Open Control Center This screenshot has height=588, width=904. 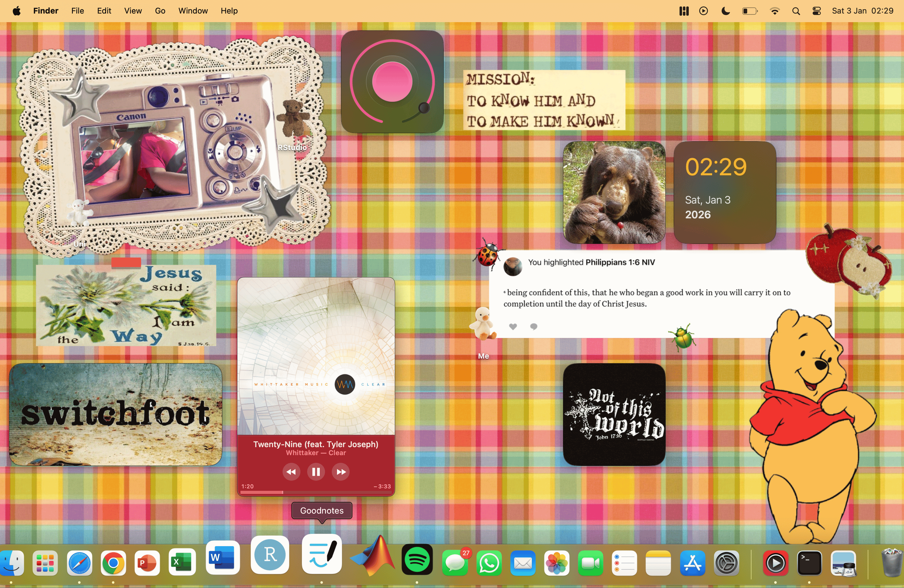(817, 11)
